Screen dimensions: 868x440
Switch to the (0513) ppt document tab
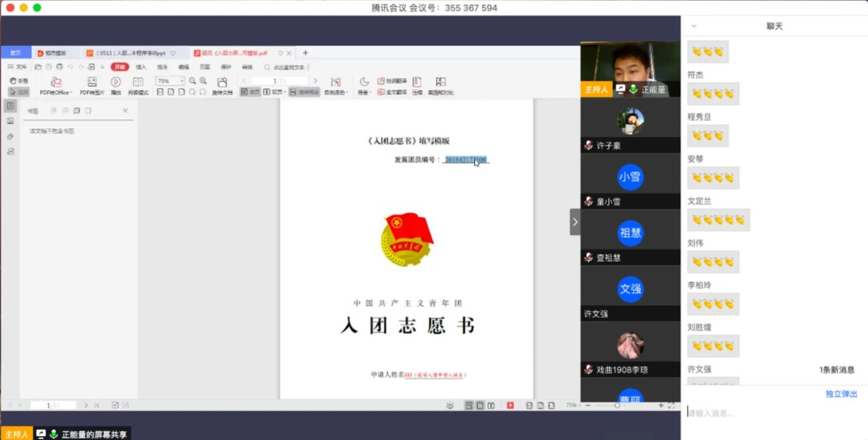[x=130, y=53]
